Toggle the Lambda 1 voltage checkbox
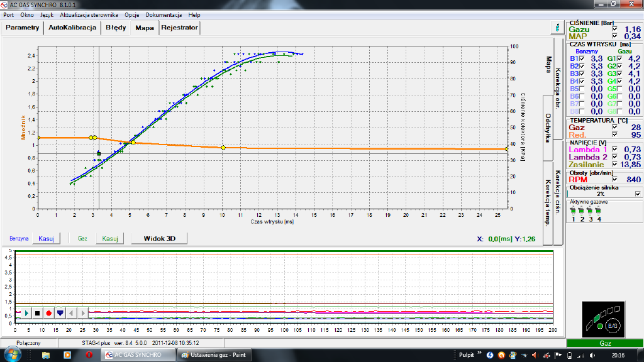 click(614, 150)
